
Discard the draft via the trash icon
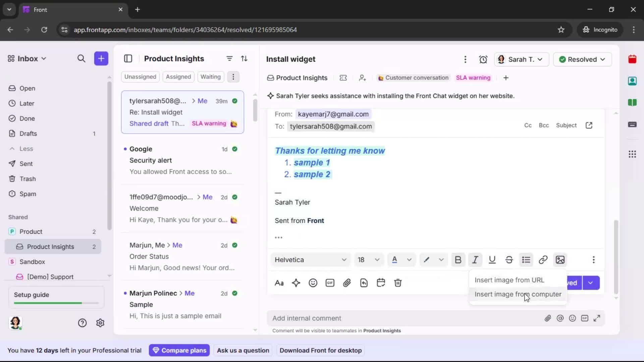click(398, 283)
